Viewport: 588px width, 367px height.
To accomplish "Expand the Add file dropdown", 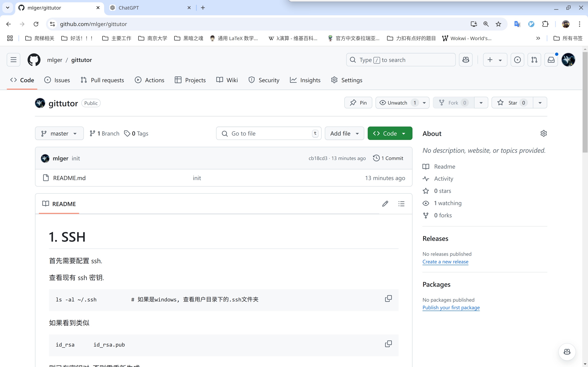I will pyautogui.click(x=344, y=133).
